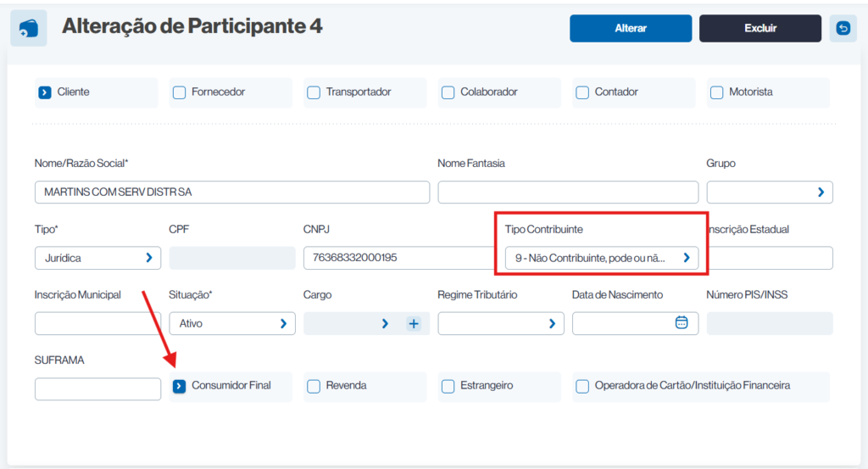The image size is (868, 469).
Task: Click the CNPJ input field
Action: pyautogui.click(x=394, y=258)
